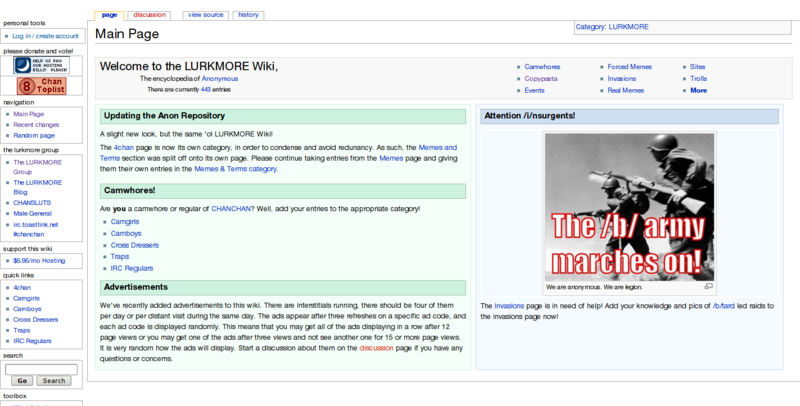The width and height of the screenshot is (800, 406).
Task: Click the enlarge icon below the army image
Action: coord(709,286)
